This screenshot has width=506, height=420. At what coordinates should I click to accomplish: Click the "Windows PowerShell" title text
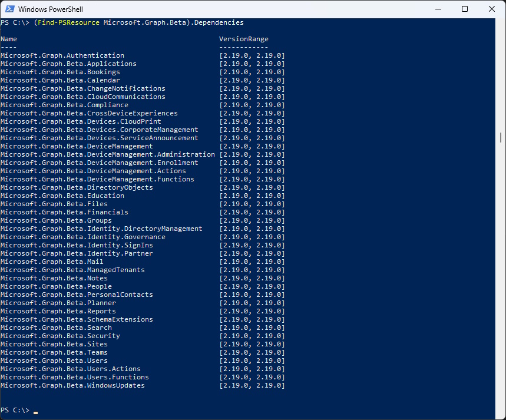50,9
